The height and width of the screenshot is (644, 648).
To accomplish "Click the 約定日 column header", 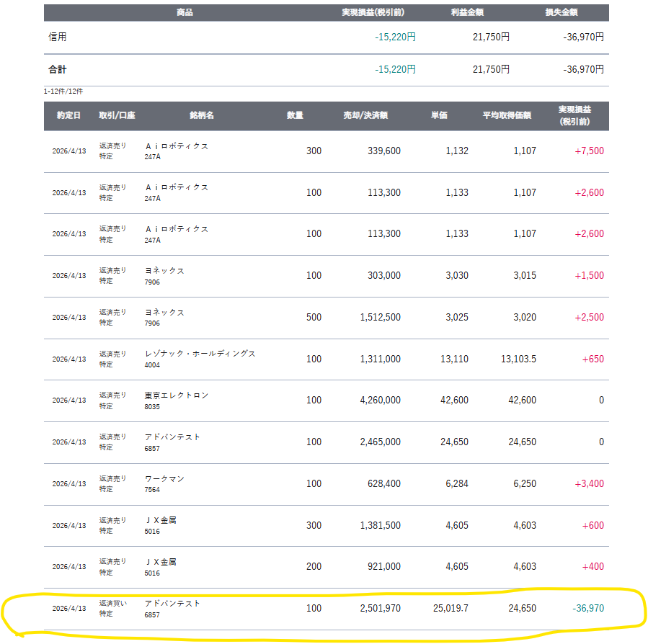I will click(x=68, y=115).
